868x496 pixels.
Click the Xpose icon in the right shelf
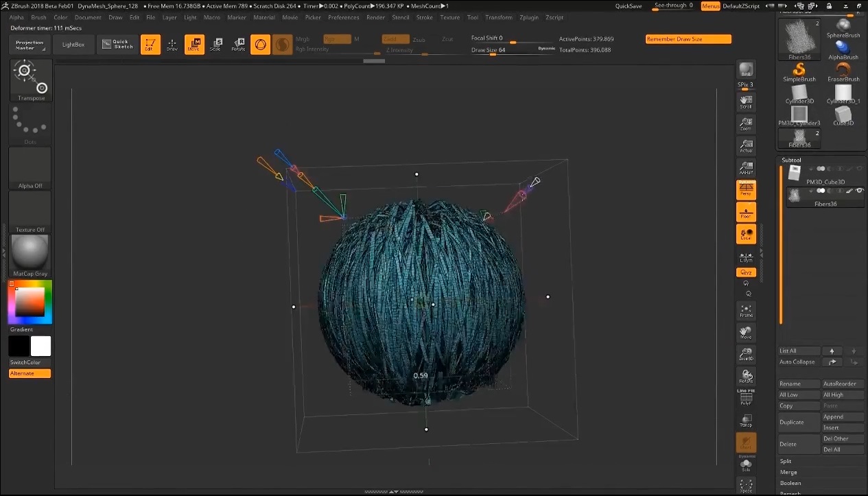(746, 486)
